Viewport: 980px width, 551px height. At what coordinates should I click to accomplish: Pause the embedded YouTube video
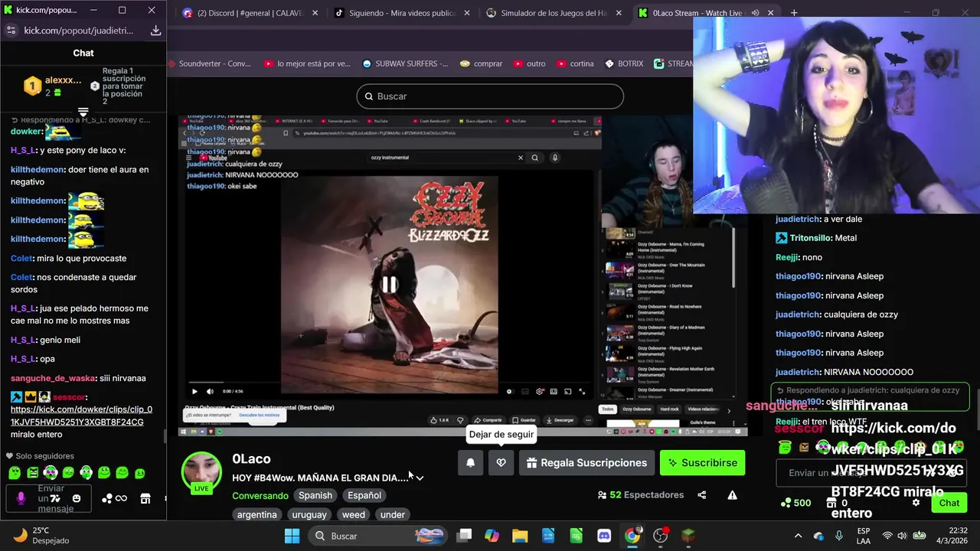[389, 285]
